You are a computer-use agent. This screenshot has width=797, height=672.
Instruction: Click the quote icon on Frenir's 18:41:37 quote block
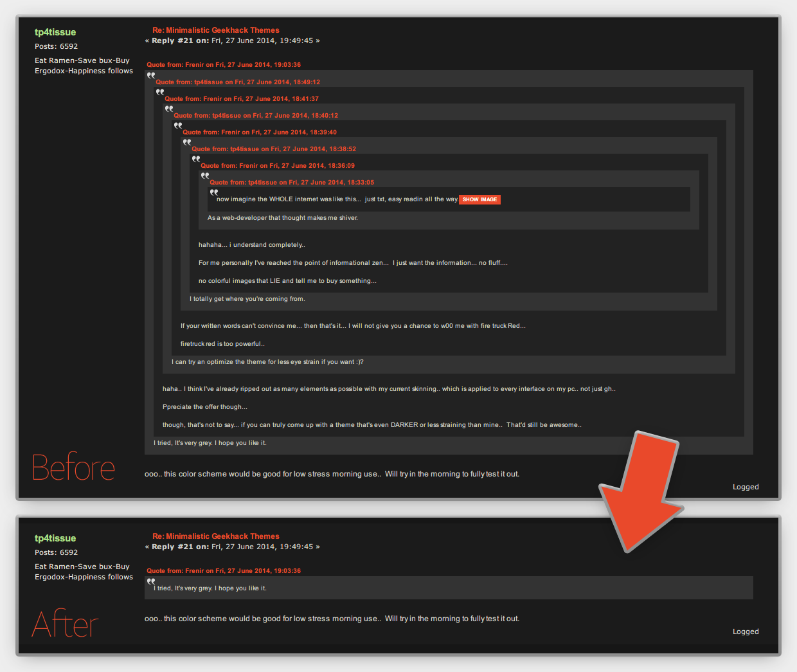[x=168, y=109]
